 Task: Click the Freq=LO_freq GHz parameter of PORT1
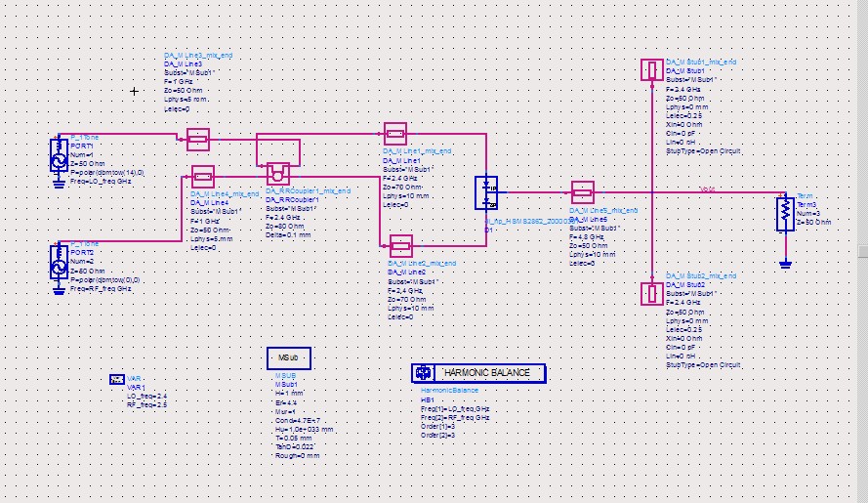(x=101, y=181)
